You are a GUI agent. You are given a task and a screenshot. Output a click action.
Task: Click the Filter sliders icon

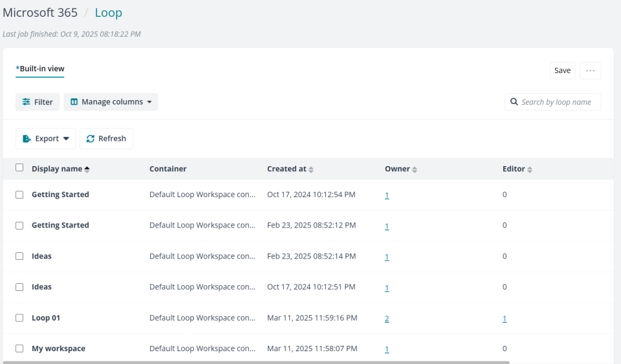coord(26,102)
